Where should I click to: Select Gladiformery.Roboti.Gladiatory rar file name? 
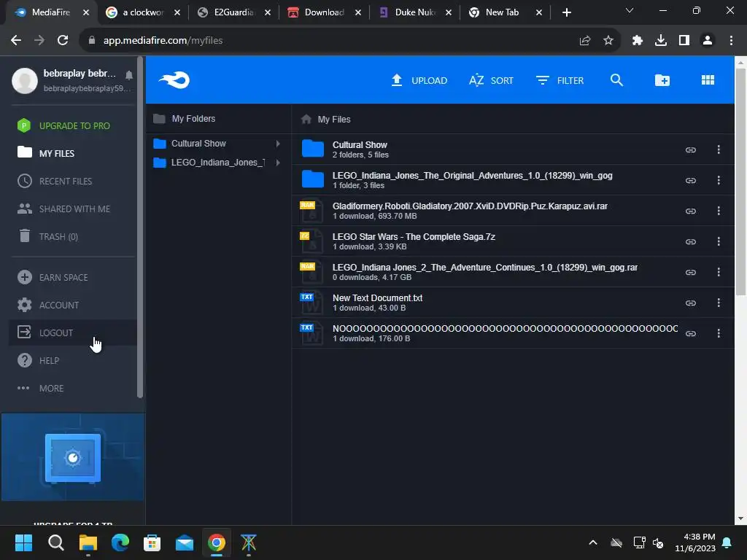tap(470, 206)
